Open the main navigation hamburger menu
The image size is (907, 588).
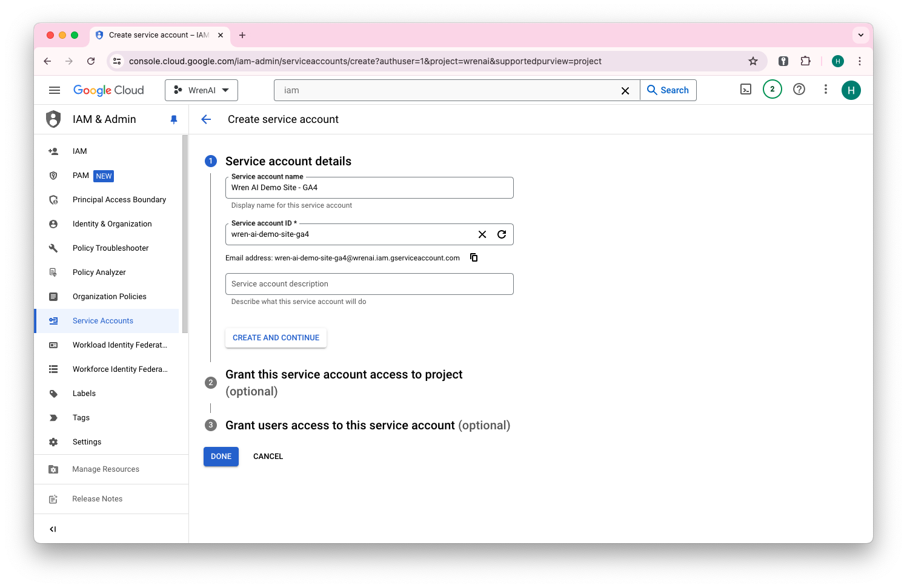pos(55,90)
